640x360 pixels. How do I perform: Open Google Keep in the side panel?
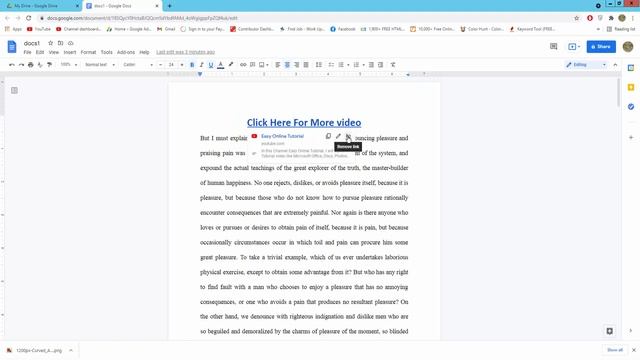point(631,87)
